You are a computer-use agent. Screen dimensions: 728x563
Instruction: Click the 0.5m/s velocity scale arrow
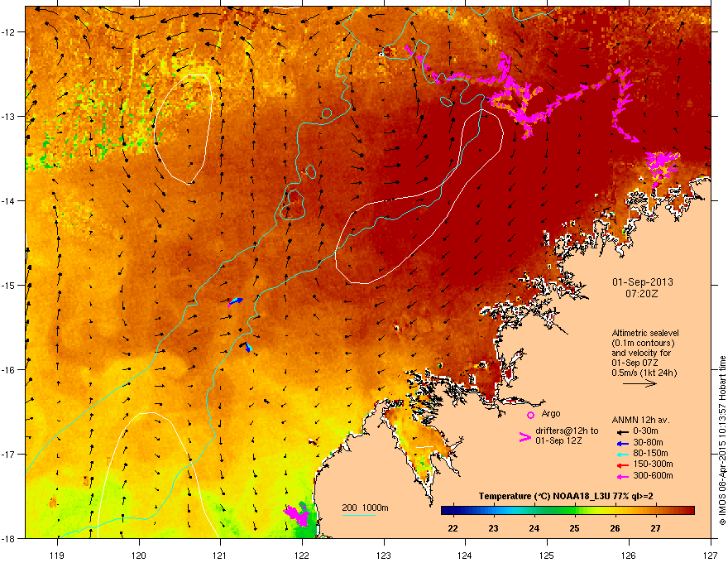click(x=639, y=383)
